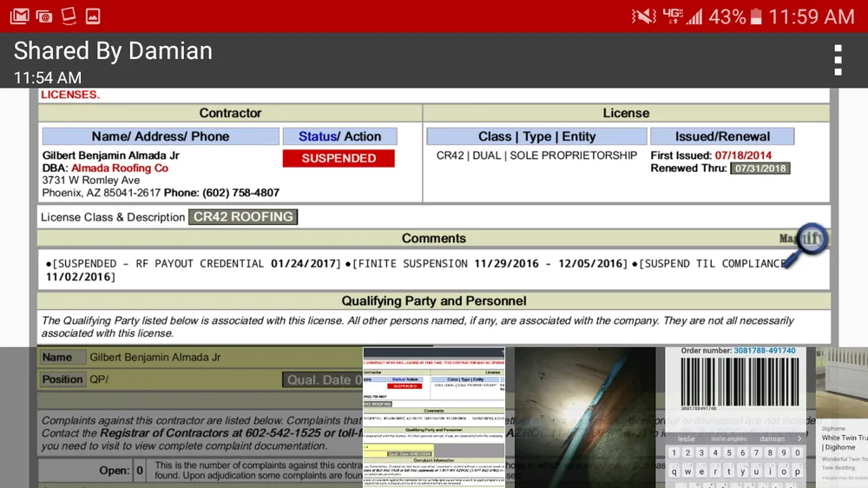Tap the device notification icon beside camera icon

(x=69, y=16)
